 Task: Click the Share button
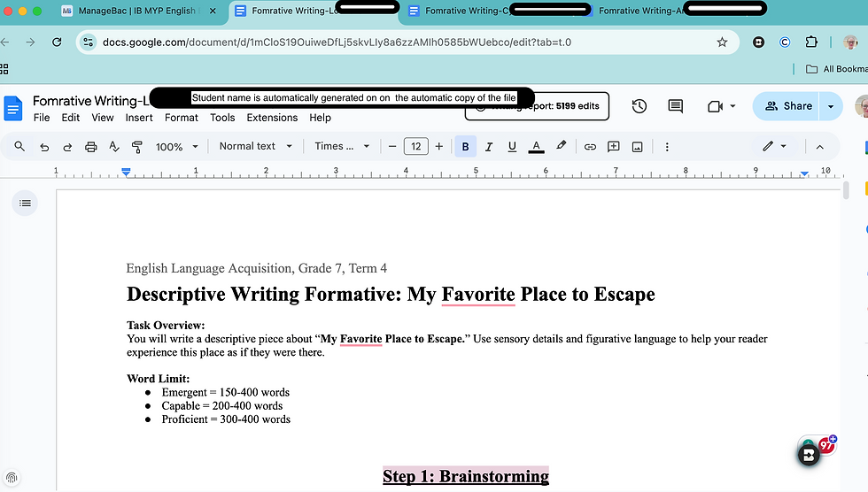(x=788, y=106)
